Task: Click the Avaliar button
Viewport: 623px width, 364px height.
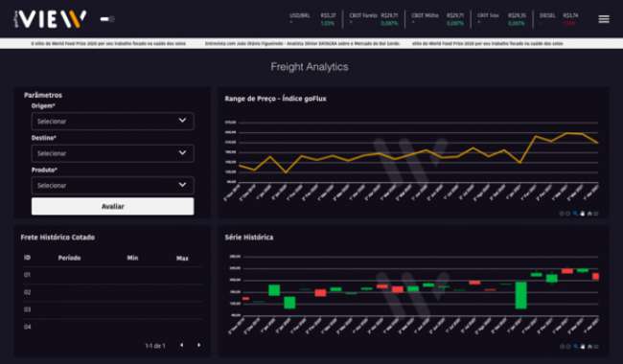Action: coord(112,206)
